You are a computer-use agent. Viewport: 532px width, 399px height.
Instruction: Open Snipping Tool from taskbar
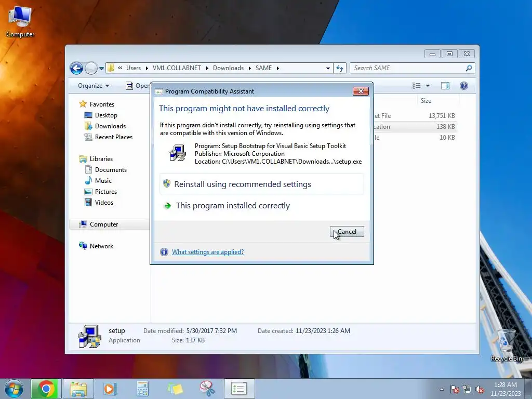tap(207, 389)
